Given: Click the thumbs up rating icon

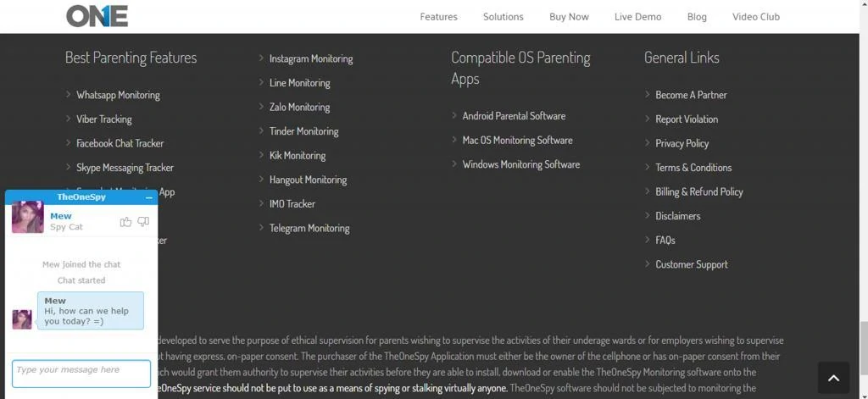Looking at the screenshot, I should [125, 222].
